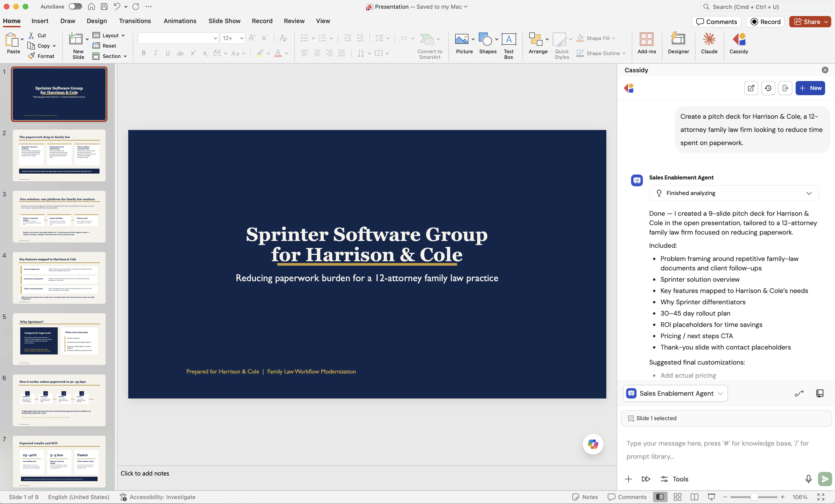Toggle Strikethrough formatting
835x504 pixels.
pos(180,53)
